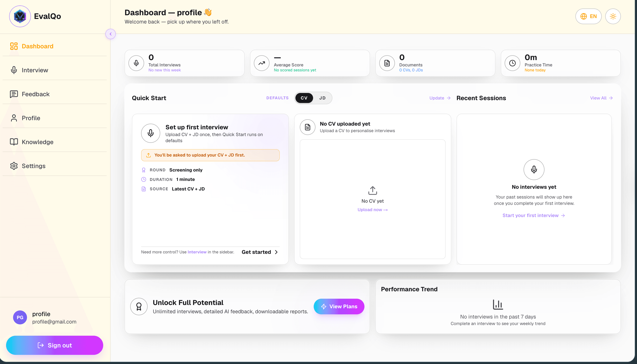The width and height of the screenshot is (637, 364).
Task: Click the View Plans button
Action: point(339,307)
